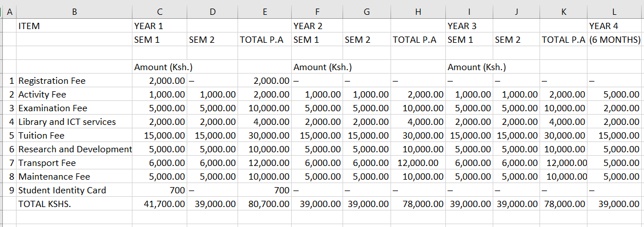Select column J header

click(516, 12)
